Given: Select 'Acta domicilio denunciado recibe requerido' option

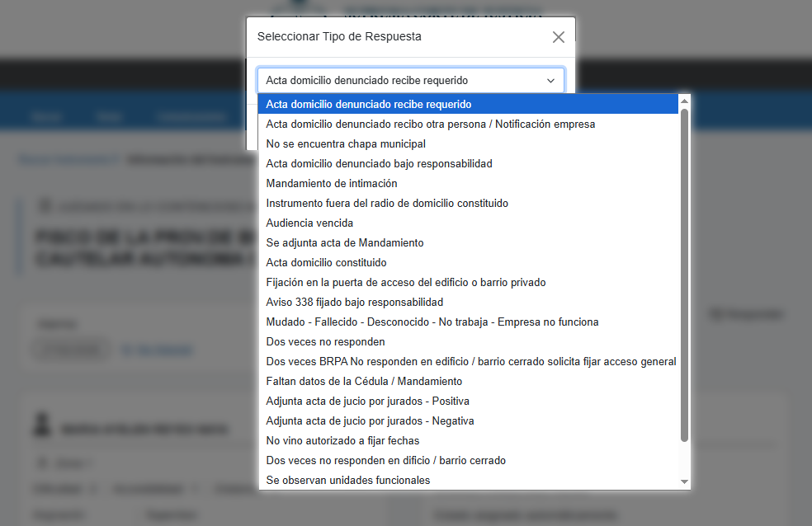Looking at the screenshot, I should (x=369, y=105).
